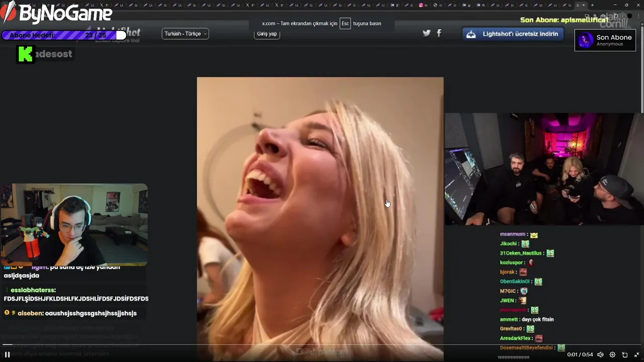The height and width of the screenshot is (362, 644).
Task: Click the ByNoGame logo
Action: tap(56, 13)
